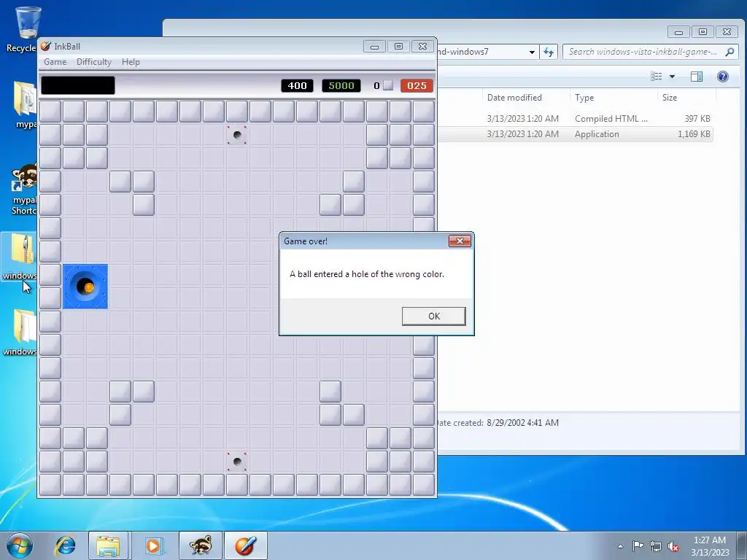Select the Application file row

click(575, 134)
